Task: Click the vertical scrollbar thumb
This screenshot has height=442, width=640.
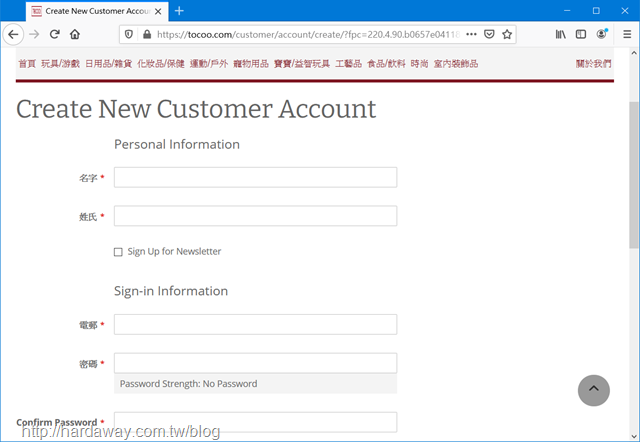Action: click(634, 175)
